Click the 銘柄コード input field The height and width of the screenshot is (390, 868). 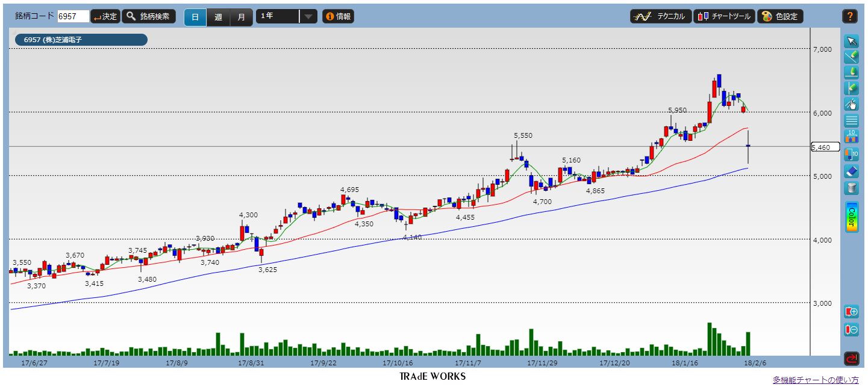click(73, 17)
